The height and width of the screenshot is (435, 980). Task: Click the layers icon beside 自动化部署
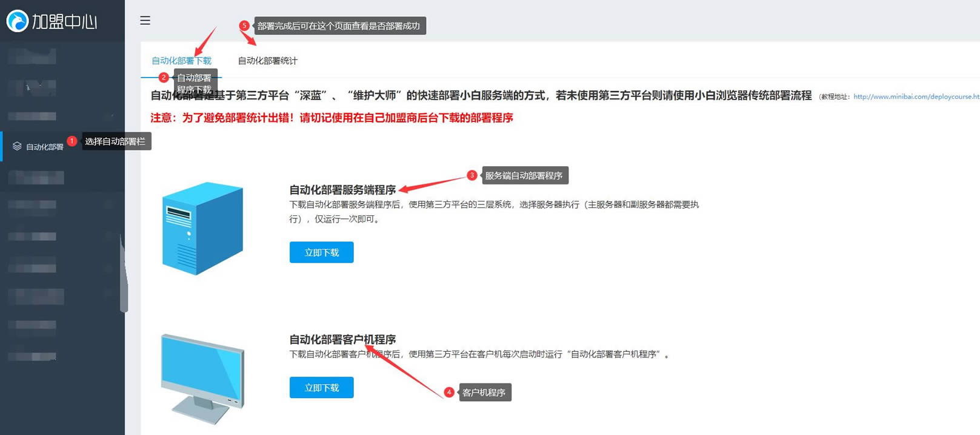tap(17, 146)
